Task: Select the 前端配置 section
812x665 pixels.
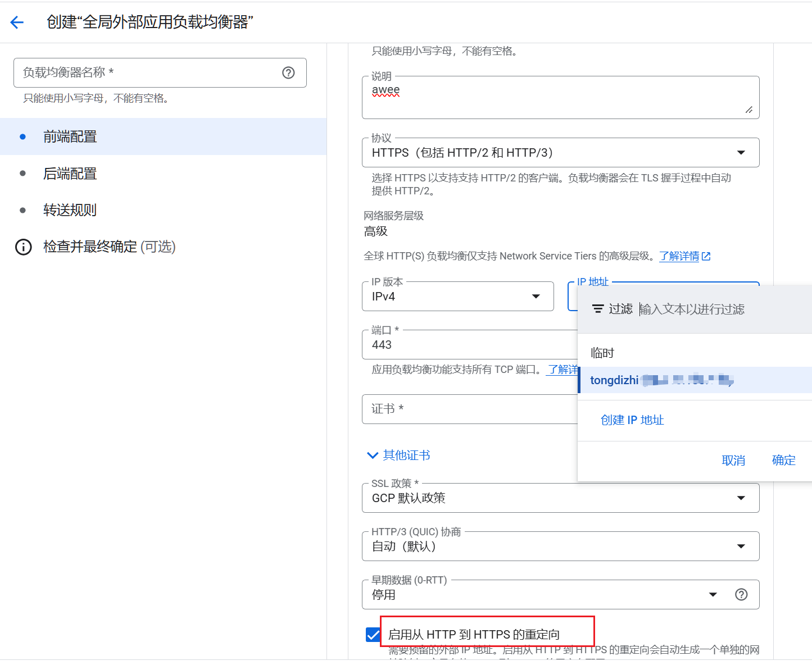Action: (x=70, y=136)
